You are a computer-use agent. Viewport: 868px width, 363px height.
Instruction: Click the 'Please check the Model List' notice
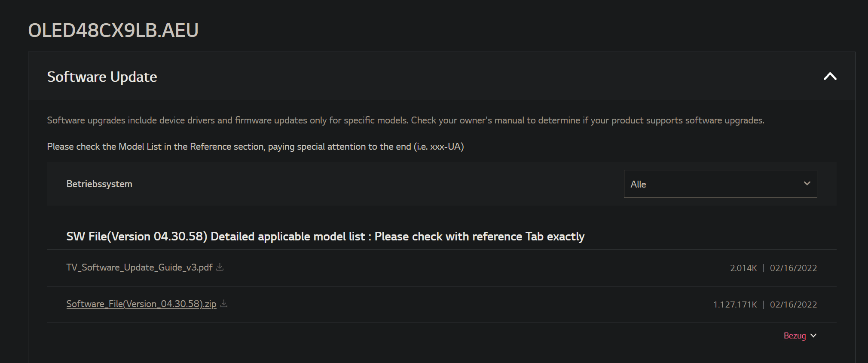click(255, 147)
